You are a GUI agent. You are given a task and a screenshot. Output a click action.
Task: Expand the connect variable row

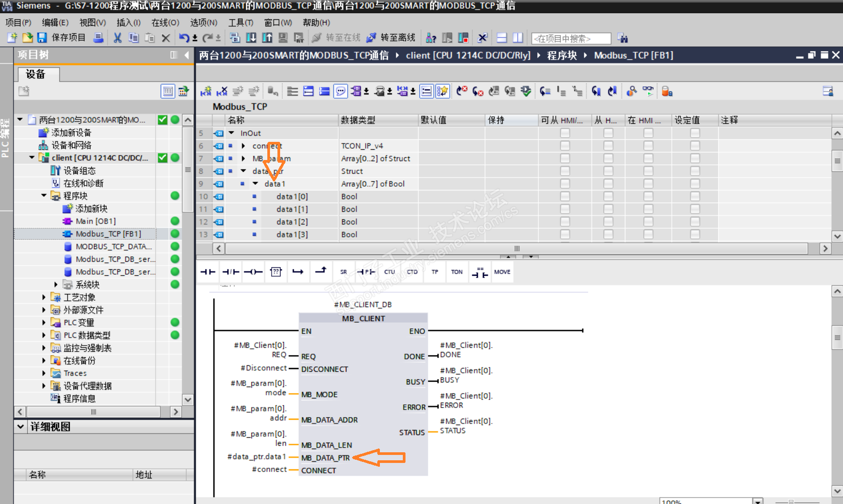pyautogui.click(x=243, y=146)
